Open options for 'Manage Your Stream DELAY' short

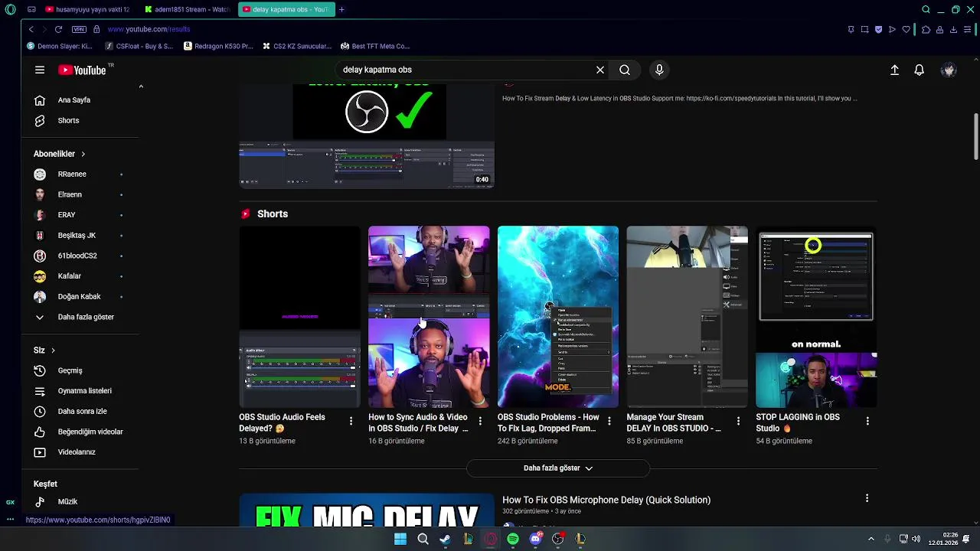click(x=738, y=421)
